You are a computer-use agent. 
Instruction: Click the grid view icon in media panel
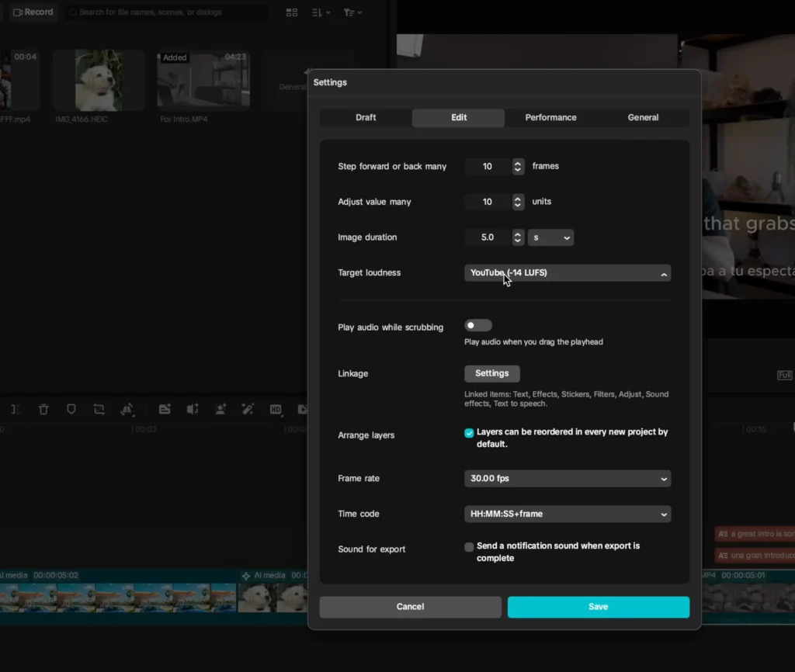(292, 12)
